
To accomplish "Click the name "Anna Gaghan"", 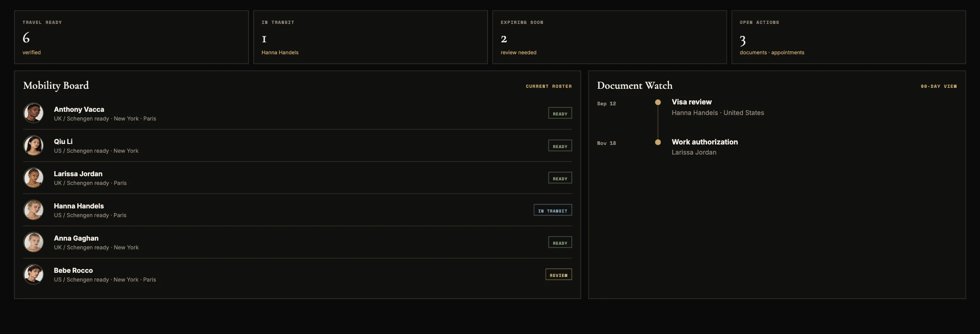I will (x=76, y=238).
